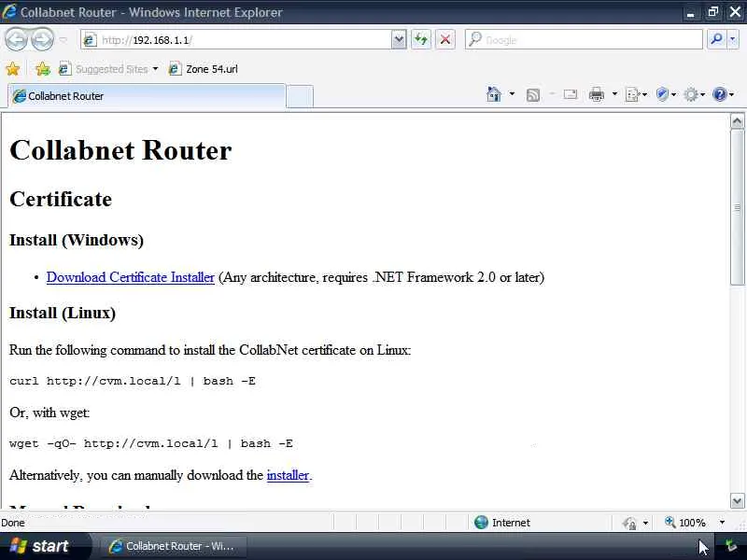Viewport: 747px width, 560px height.
Task: Click the Refresh page icon
Action: point(421,39)
